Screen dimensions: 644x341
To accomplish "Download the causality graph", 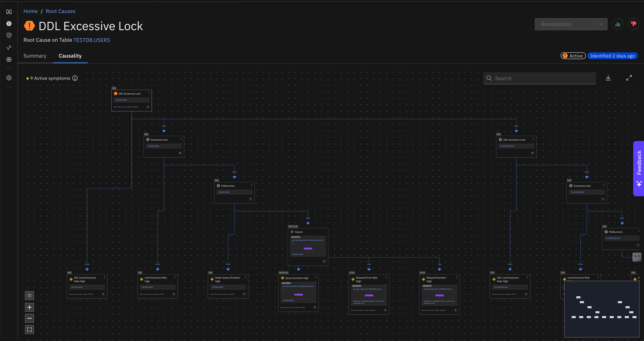I will tap(608, 78).
